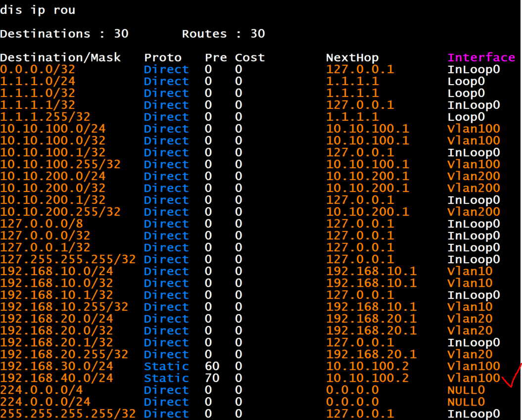This screenshot has height=420, width=522.
Task: Click preference value 60
Action: tap(212, 366)
